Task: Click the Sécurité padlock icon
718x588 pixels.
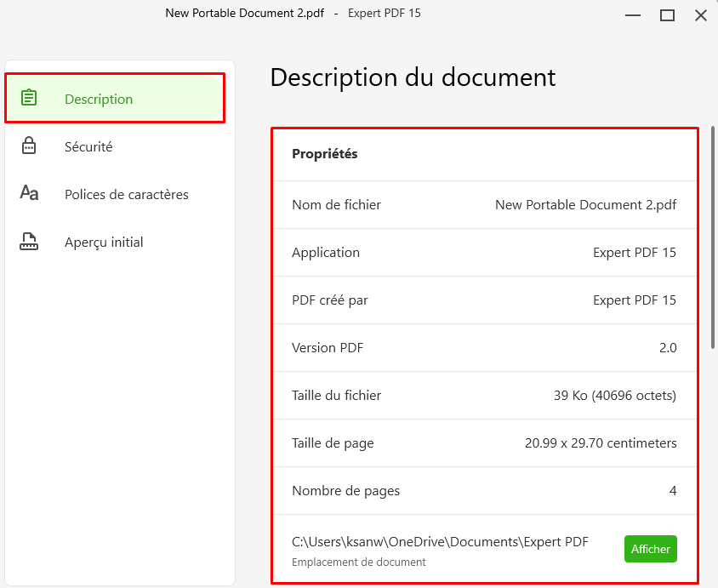Action: (29, 146)
